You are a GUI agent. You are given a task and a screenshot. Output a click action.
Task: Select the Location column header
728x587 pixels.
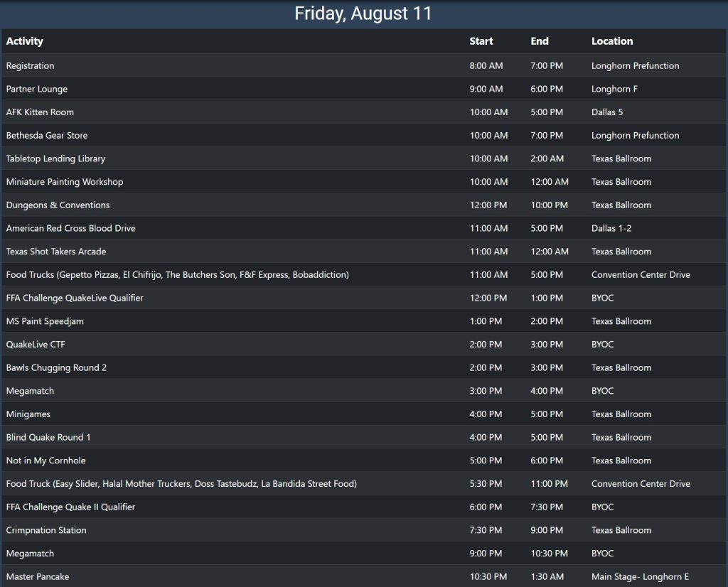612,41
